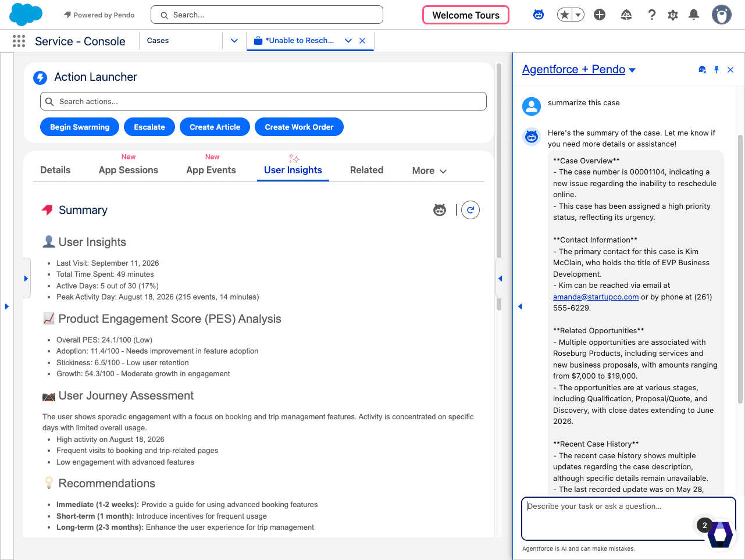Click Create Article
745x560 pixels.
(x=215, y=127)
